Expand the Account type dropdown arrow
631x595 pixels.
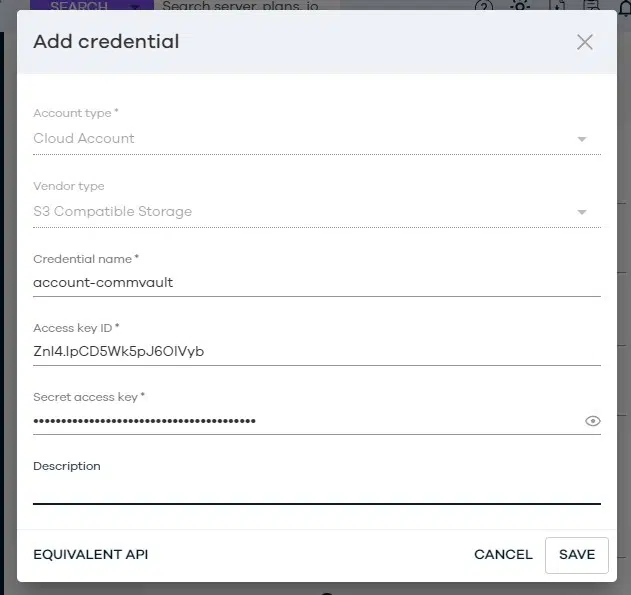click(582, 139)
